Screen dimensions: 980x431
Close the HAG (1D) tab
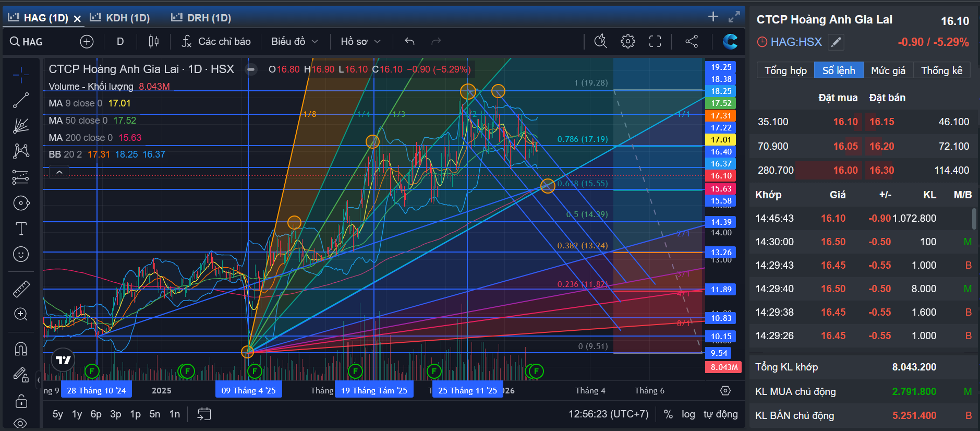[x=77, y=19]
